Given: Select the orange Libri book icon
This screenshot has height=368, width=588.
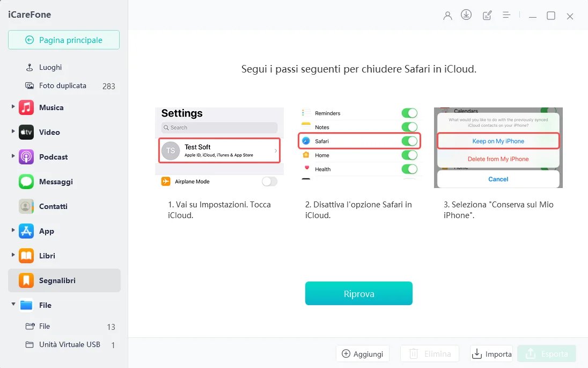Looking at the screenshot, I should pyautogui.click(x=26, y=256).
